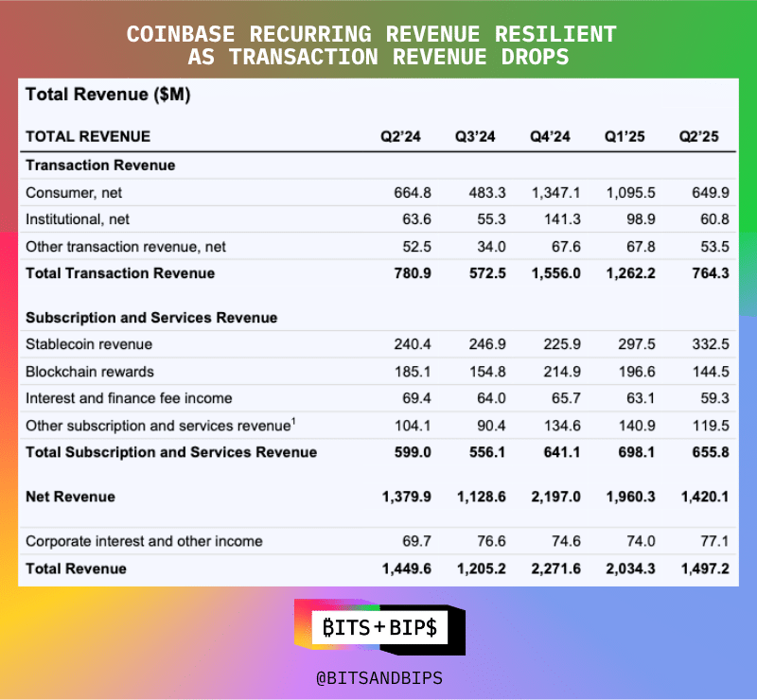Click total subscription revenue value 698.1

pyautogui.click(x=637, y=452)
